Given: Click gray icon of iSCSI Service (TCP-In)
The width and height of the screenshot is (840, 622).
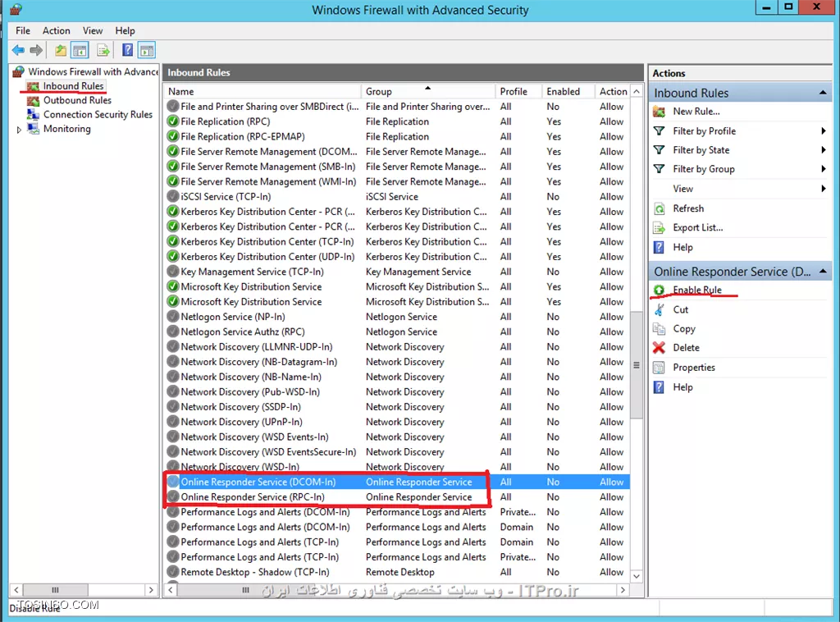Looking at the screenshot, I should tap(172, 197).
